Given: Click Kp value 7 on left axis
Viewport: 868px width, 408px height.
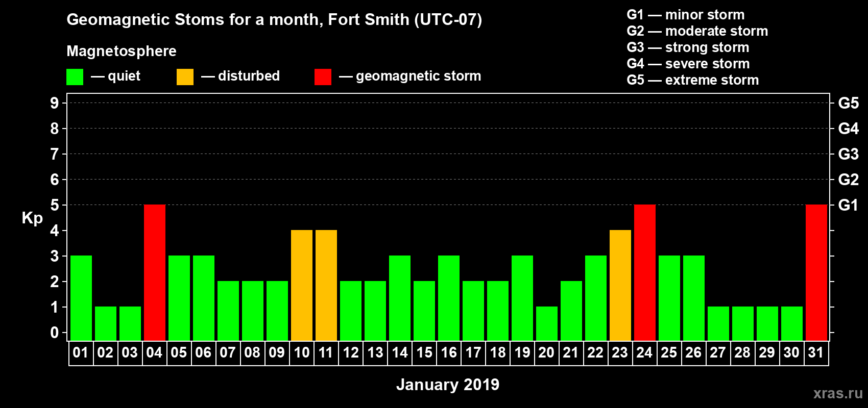Looking at the screenshot, I should point(55,154).
